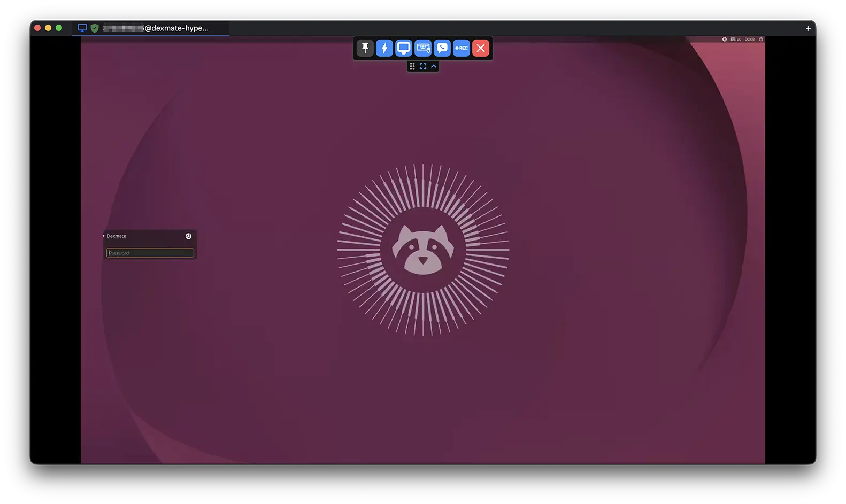Image resolution: width=846 pixels, height=504 pixels.
Task: Select the Dexmate user entry
Action: pyautogui.click(x=117, y=236)
